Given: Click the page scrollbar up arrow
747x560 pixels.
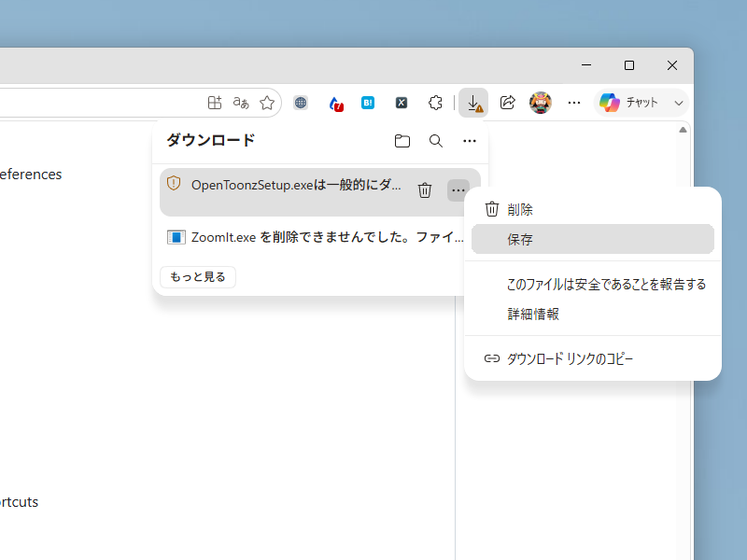Looking at the screenshot, I should [683, 130].
